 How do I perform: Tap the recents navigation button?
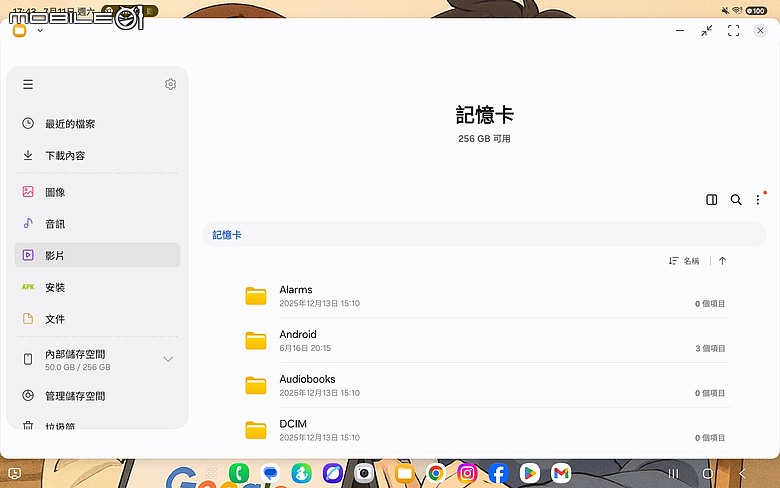coord(674,474)
